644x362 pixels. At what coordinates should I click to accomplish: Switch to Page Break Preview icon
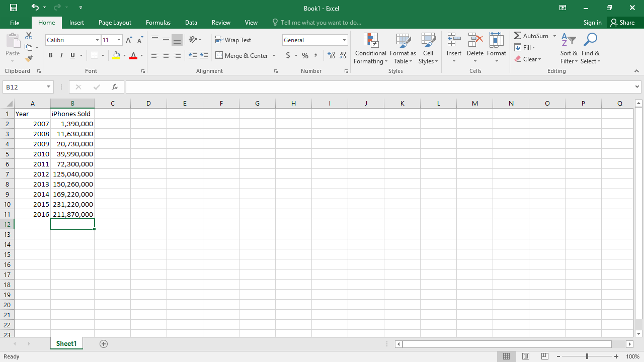point(545,356)
